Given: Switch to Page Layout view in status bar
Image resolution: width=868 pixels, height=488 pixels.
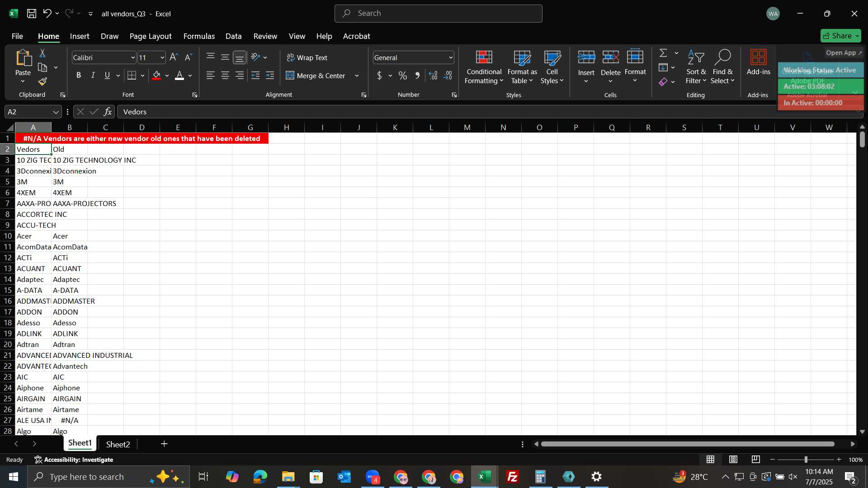Looking at the screenshot, I should (x=733, y=460).
